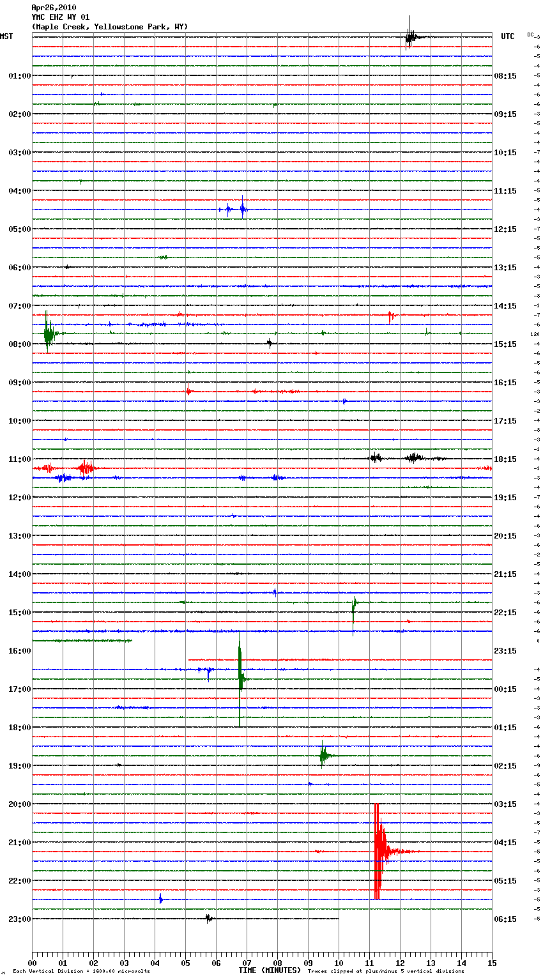Click the traces clipped footnote text

[x=386, y=972]
